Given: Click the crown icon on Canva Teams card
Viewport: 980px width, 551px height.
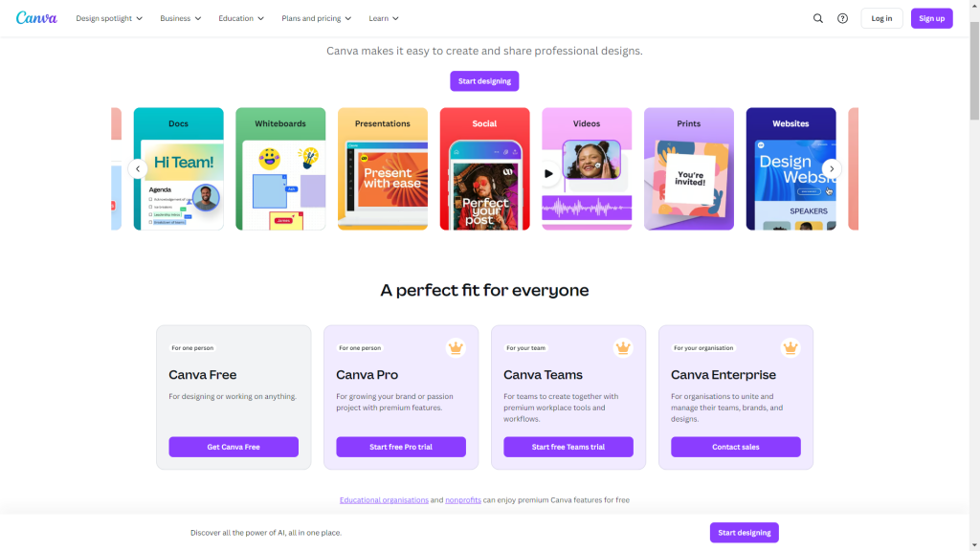Looking at the screenshot, I should [623, 348].
